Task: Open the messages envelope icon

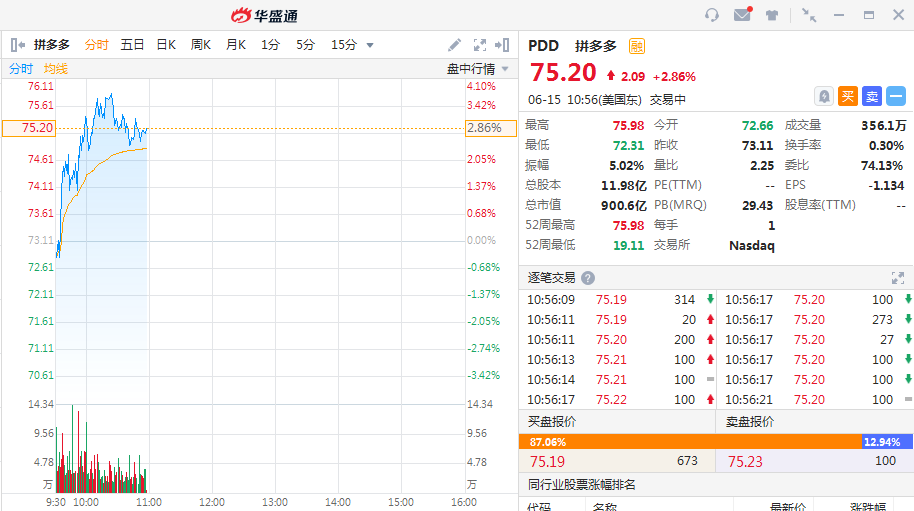Action: pyautogui.click(x=742, y=15)
